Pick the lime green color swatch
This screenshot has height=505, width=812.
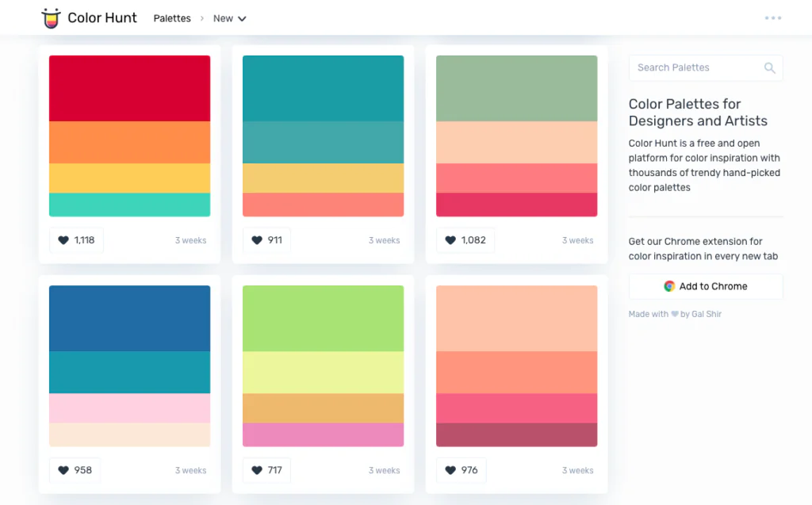[x=323, y=318]
